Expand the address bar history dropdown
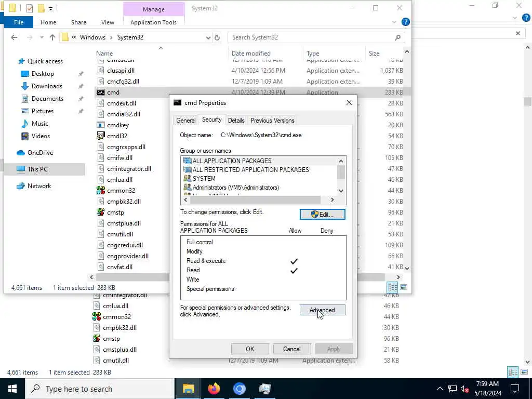Viewport: 532px width, 399px height. [208, 37]
